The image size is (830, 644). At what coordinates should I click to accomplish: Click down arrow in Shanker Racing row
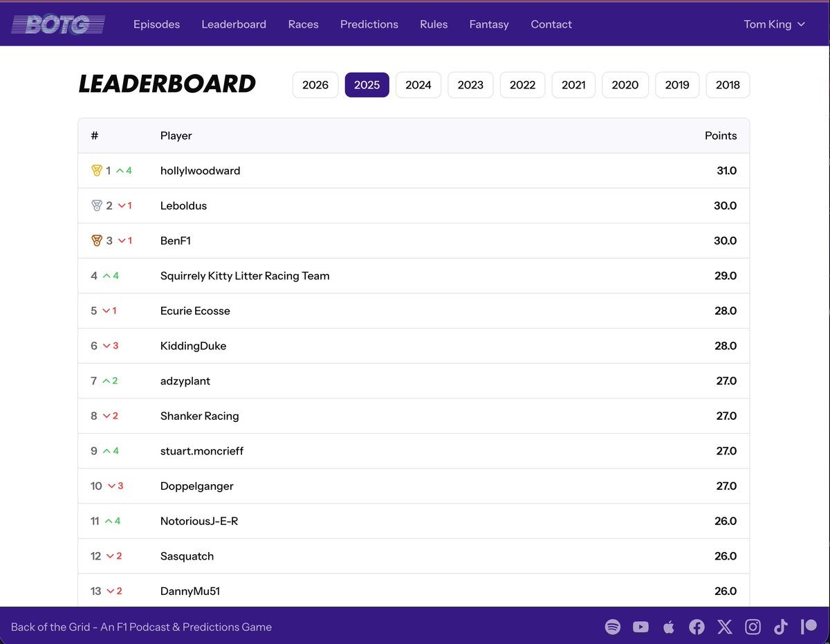pyautogui.click(x=107, y=416)
